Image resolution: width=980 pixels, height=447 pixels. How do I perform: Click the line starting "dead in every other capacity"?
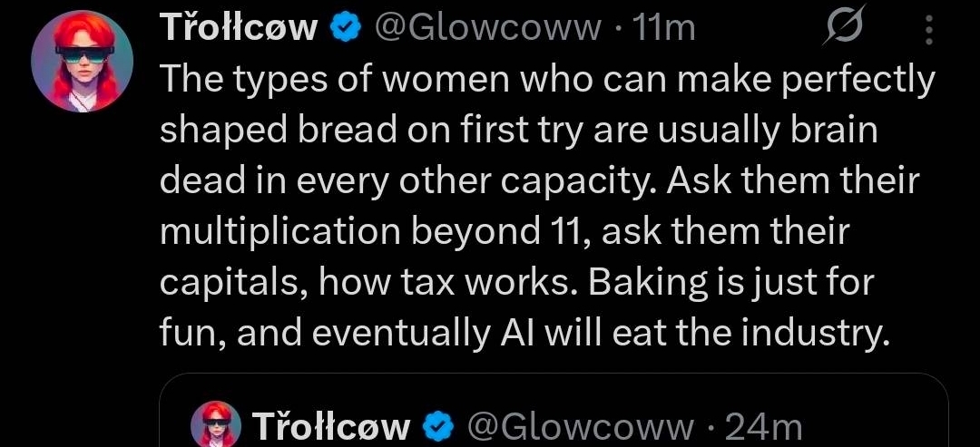(539, 182)
